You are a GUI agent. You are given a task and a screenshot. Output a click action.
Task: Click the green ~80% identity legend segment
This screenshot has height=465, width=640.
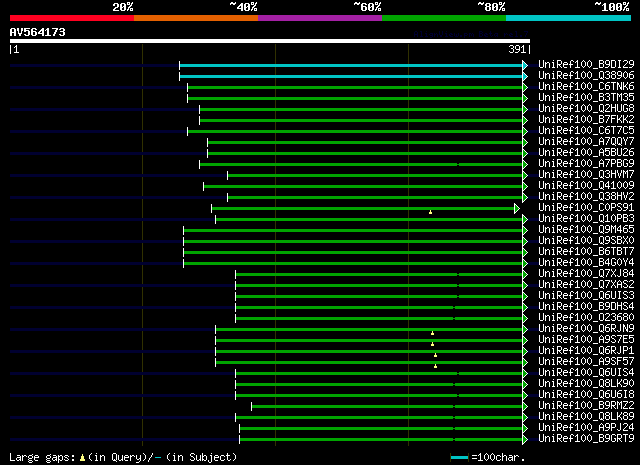tap(444, 18)
